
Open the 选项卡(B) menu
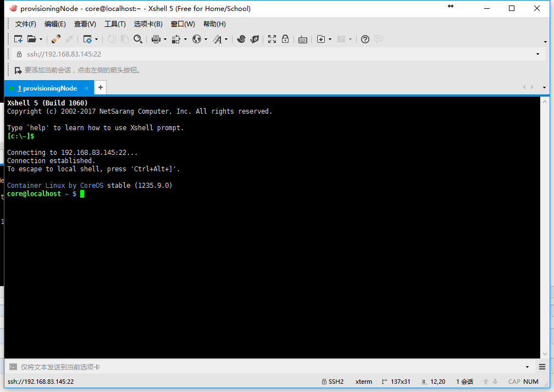click(148, 24)
